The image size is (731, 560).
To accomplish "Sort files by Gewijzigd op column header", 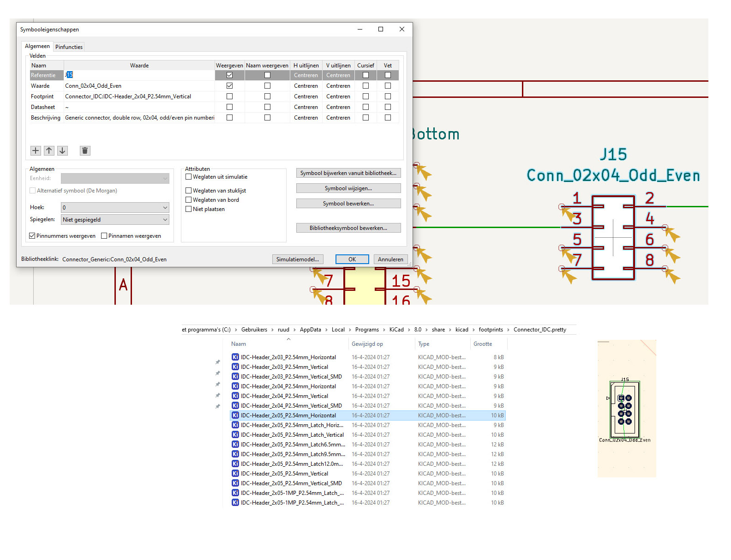I will tap(367, 344).
